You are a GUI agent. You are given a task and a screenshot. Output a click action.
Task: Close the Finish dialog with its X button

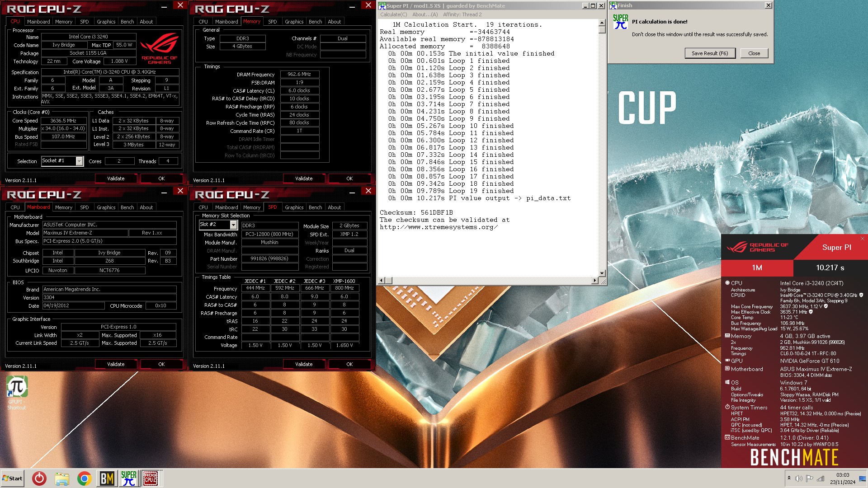[x=768, y=5]
